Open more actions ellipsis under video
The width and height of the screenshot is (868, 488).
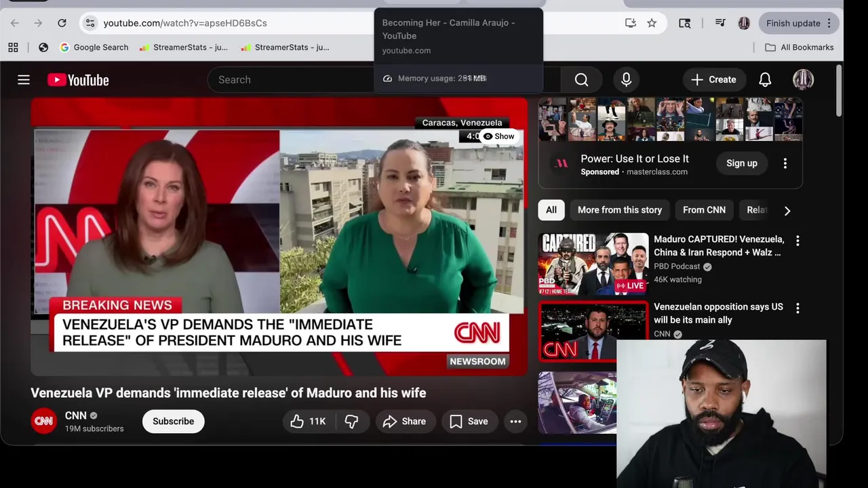(x=515, y=421)
